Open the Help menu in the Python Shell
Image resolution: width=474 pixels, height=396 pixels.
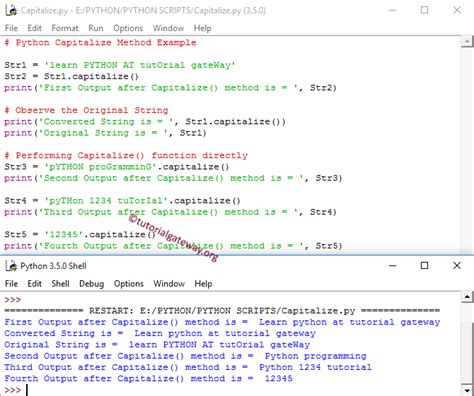(203, 284)
